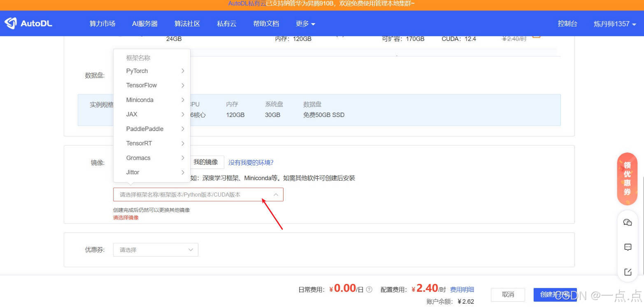Image resolution: width=644 pixels, height=307 pixels.
Task: Open the WeChat support icon
Action: tap(628, 223)
